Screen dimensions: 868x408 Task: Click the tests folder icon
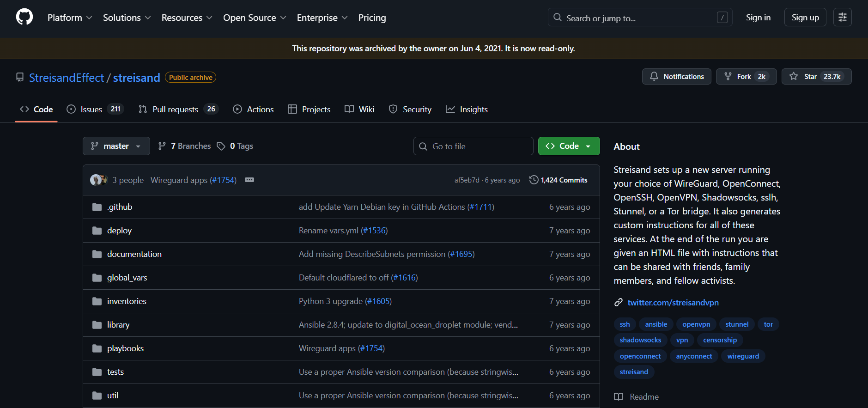click(x=97, y=372)
